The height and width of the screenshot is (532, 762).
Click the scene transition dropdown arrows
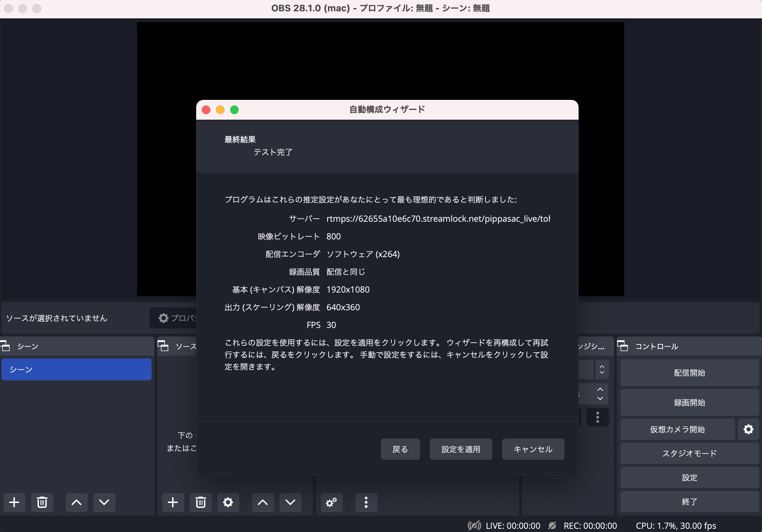pos(602,369)
